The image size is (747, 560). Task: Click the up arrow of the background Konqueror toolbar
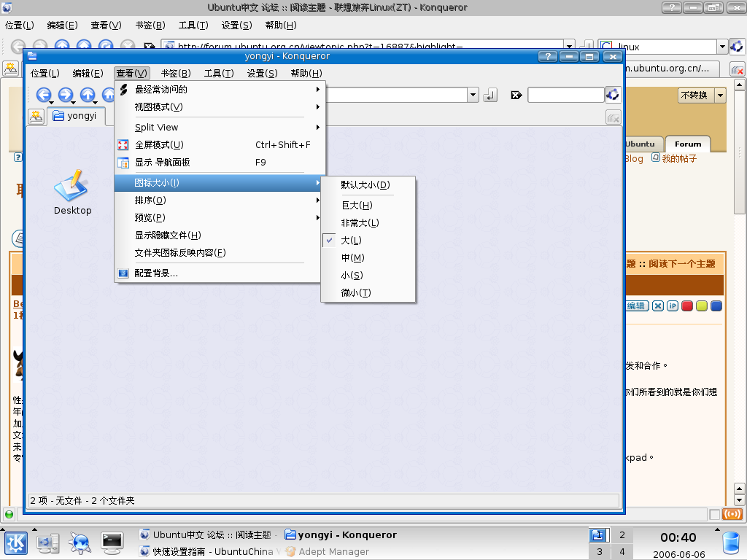(x=62, y=46)
